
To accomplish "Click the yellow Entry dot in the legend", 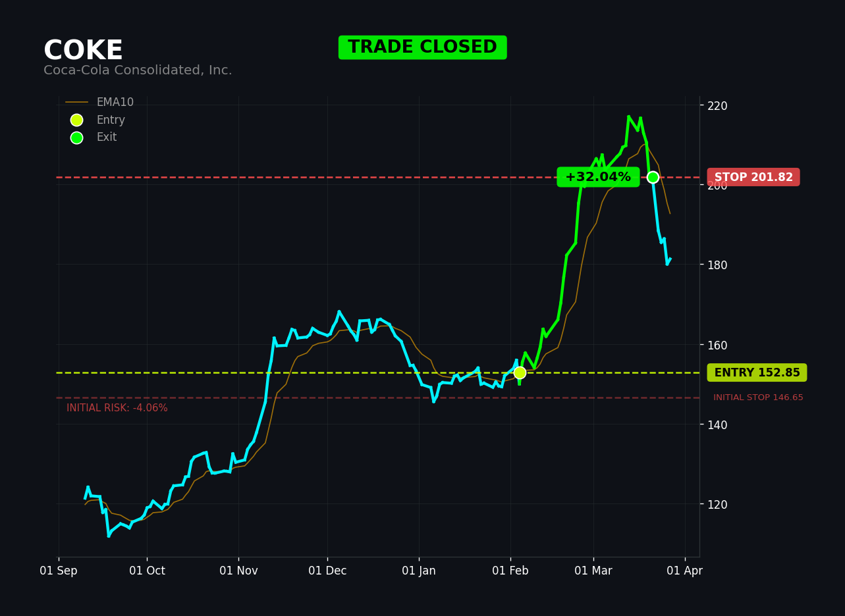I will coord(76,120).
